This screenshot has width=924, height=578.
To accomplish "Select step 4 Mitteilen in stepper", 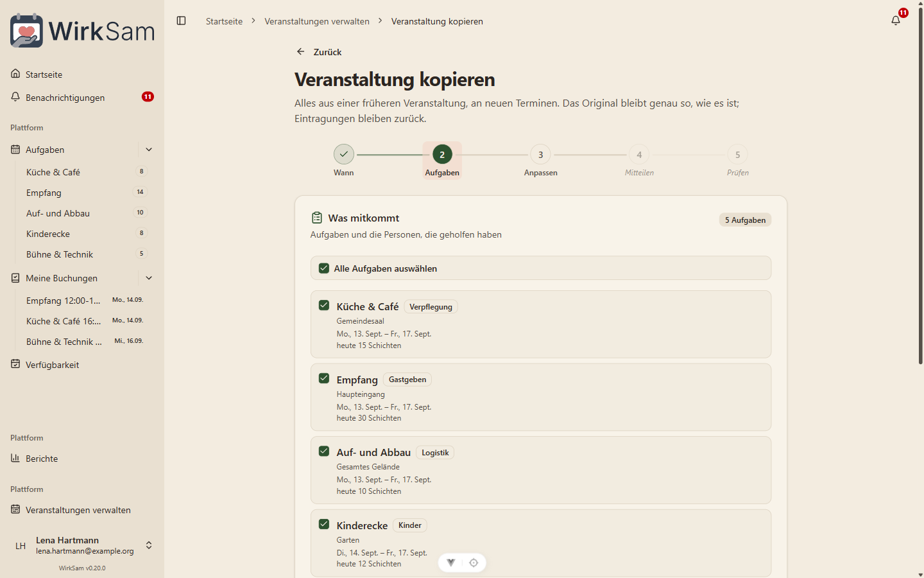I will (x=639, y=155).
